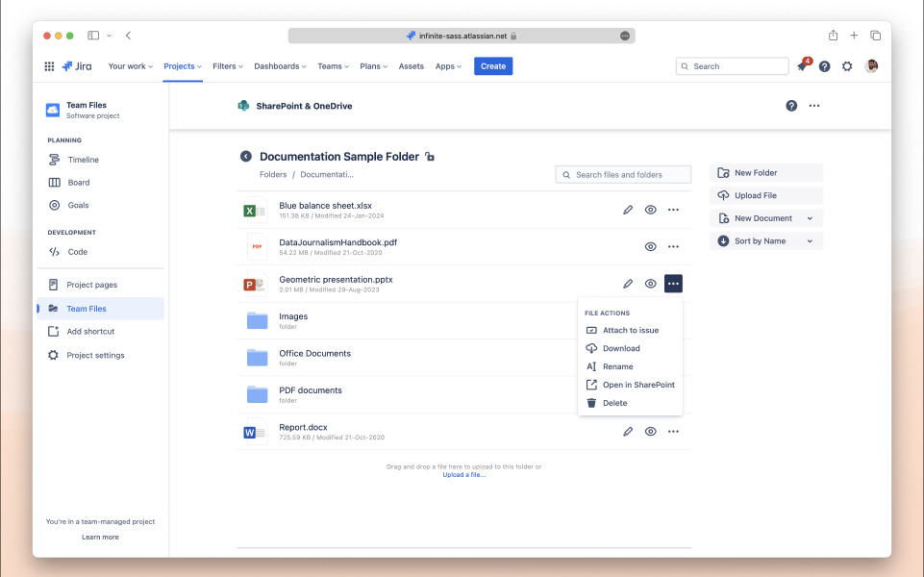Click the Jira logo
The width and height of the screenshot is (924, 577).
(x=77, y=66)
